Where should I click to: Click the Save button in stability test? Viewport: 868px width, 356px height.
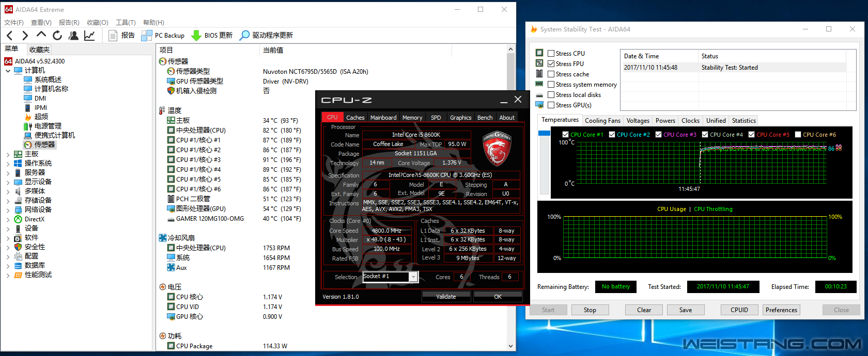pos(686,310)
